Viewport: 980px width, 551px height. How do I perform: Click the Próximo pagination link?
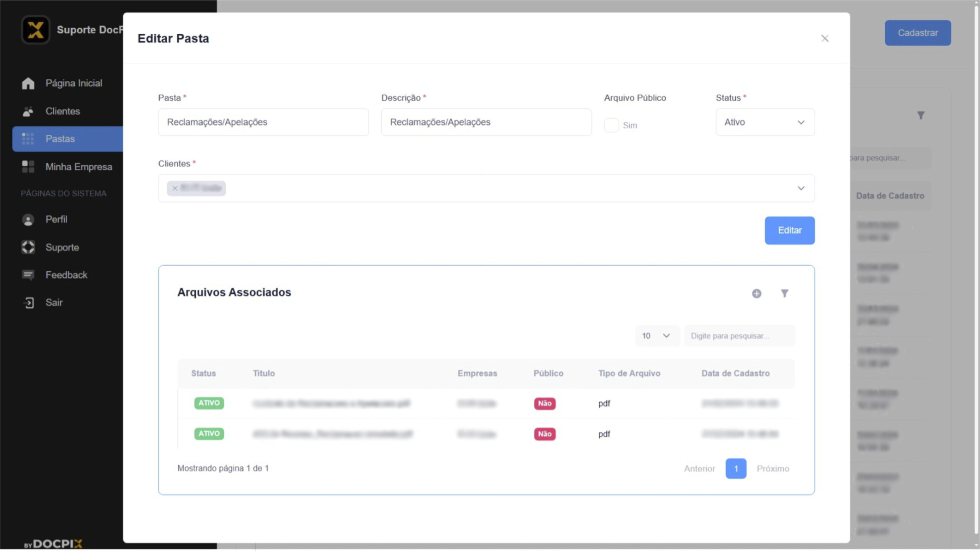pyautogui.click(x=773, y=468)
